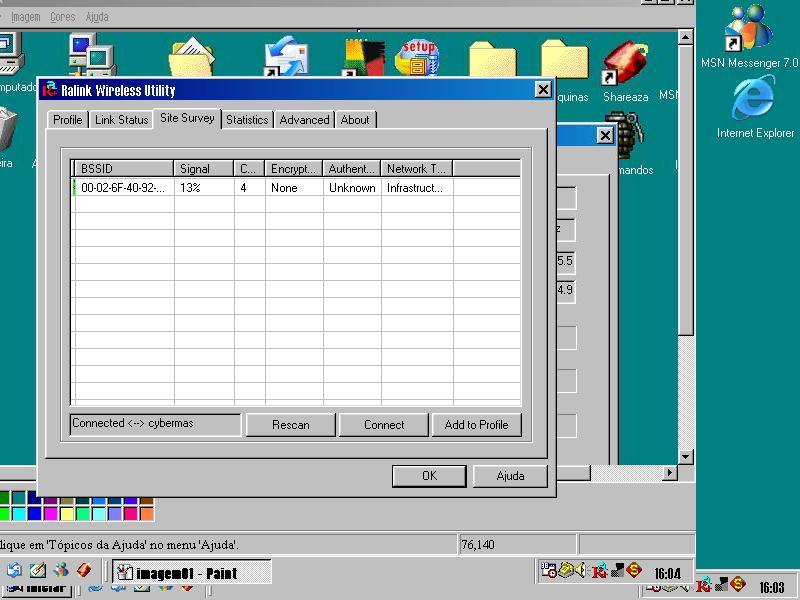Close the window behind the Ralink dialog
800x600 pixels.
(x=605, y=135)
